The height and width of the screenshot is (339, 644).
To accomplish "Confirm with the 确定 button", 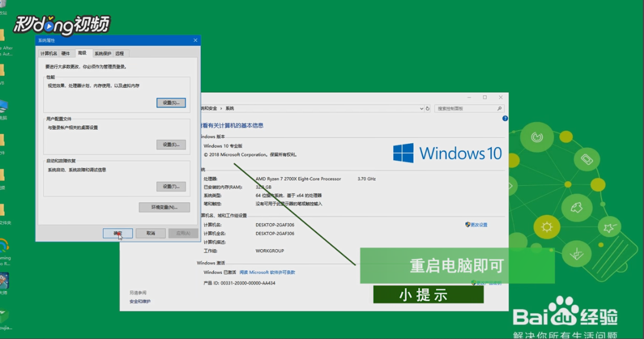I will (x=117, y=233).
